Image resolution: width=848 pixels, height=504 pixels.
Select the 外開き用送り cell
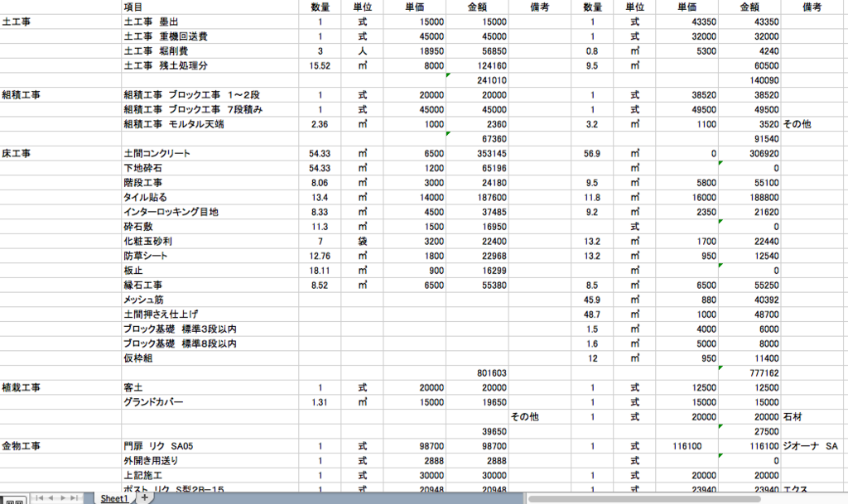click(210, 460)
